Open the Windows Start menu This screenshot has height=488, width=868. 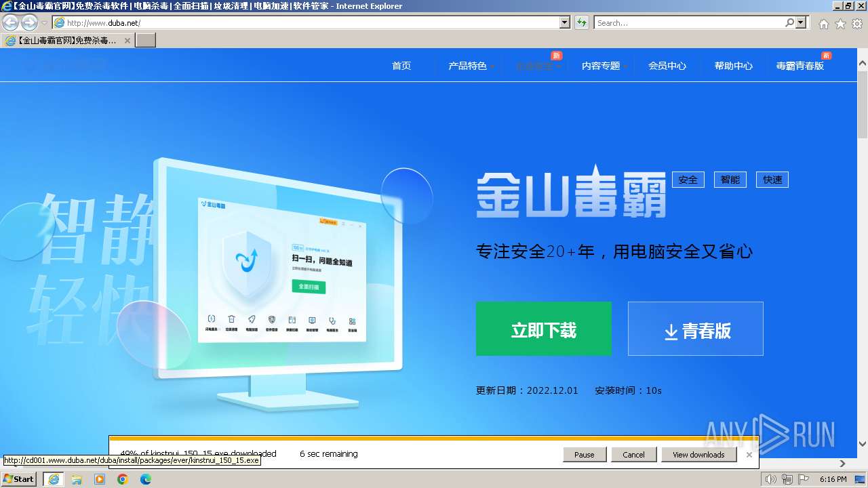[x=19, y=479]
